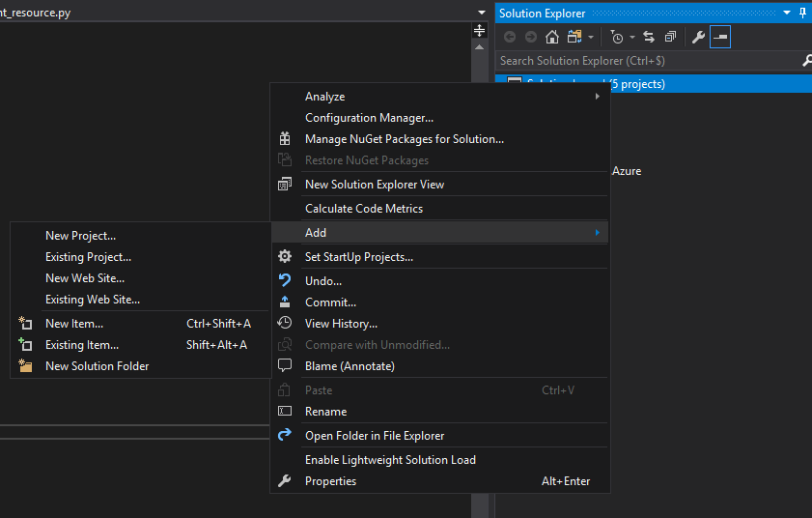Click the Properties wrench icon in context menu
The height and width of the screenshot is (518, 812).
[x=285, y=480]
